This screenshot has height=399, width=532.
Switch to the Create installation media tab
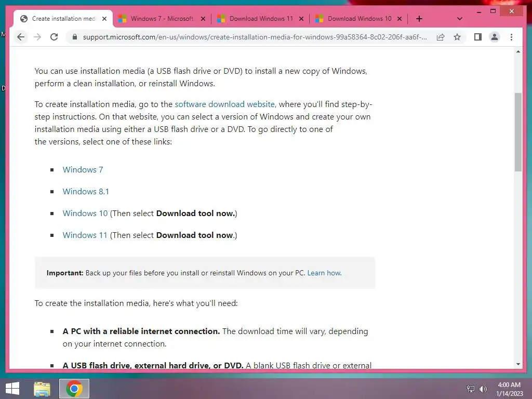[63, 19]
